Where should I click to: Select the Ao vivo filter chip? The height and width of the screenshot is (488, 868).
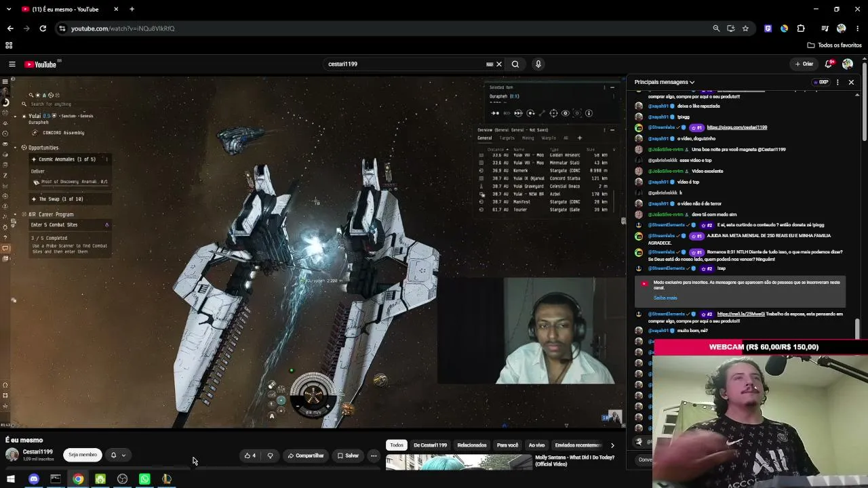tap(536, 445)
